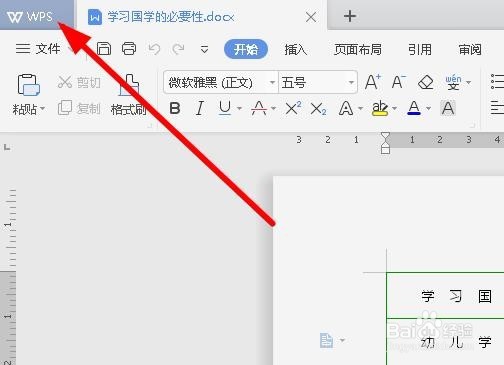Add a new tab with plus button

click(350, 16)
